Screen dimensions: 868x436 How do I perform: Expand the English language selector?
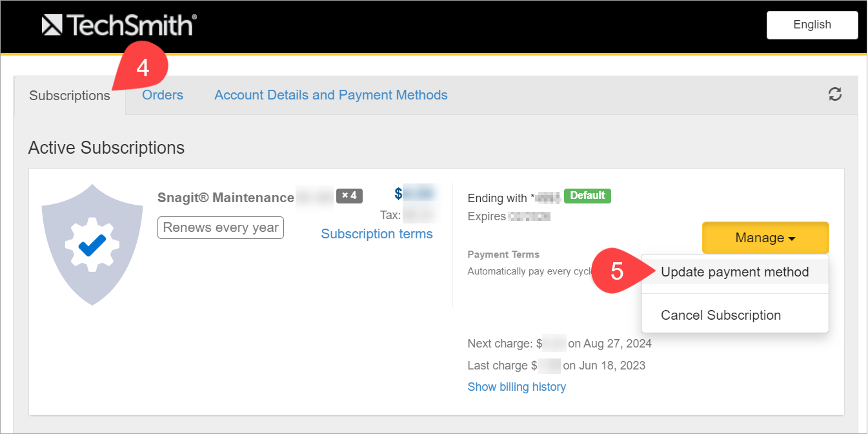click(x=812, y=25)
